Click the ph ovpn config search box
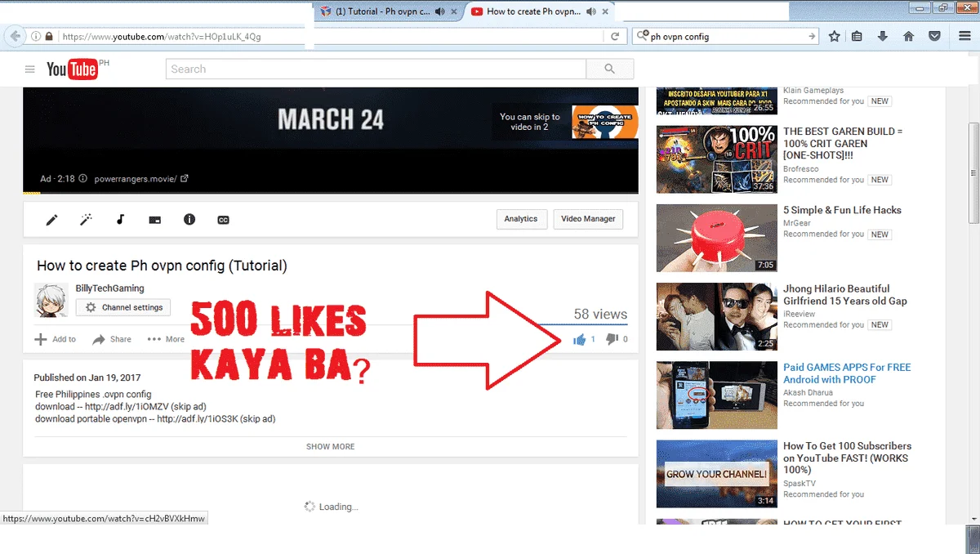980x554 pixels. pos(725,36)
